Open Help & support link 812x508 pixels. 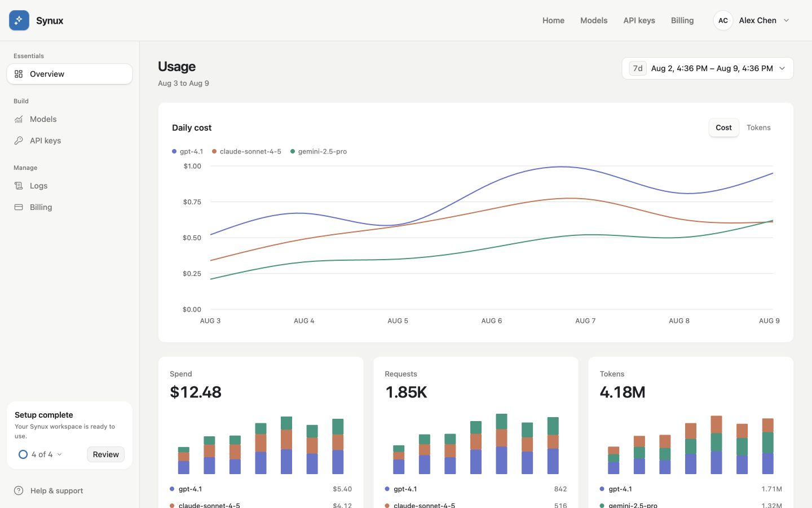click(x=48, y=491)
